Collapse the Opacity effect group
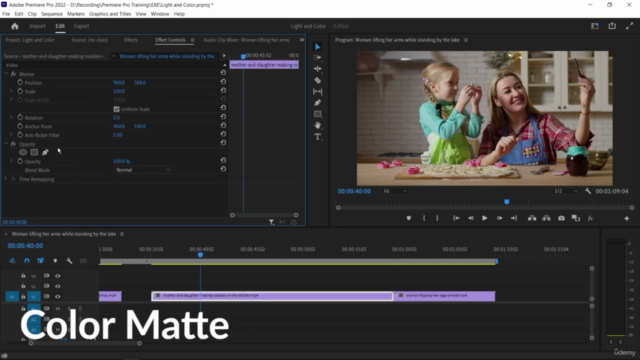Screen dimensions: 640x360 pyautogui.click(x=6, y=144)
